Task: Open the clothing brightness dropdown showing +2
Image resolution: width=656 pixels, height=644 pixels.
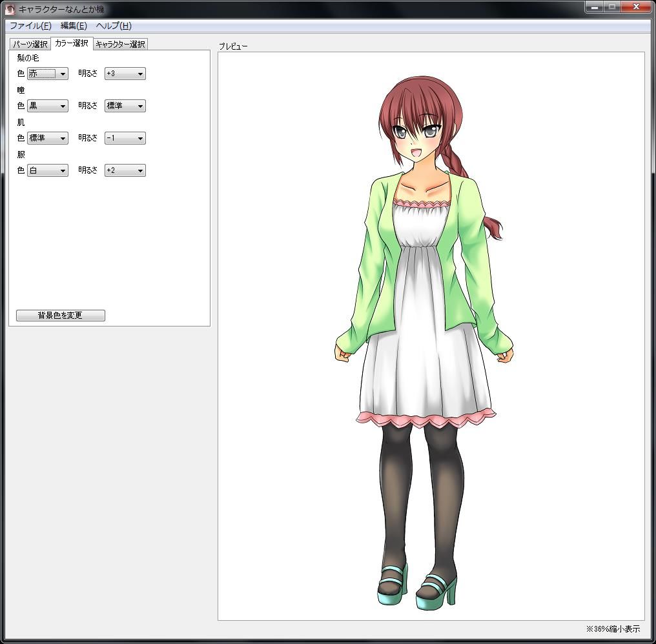Action: [125, 170]
